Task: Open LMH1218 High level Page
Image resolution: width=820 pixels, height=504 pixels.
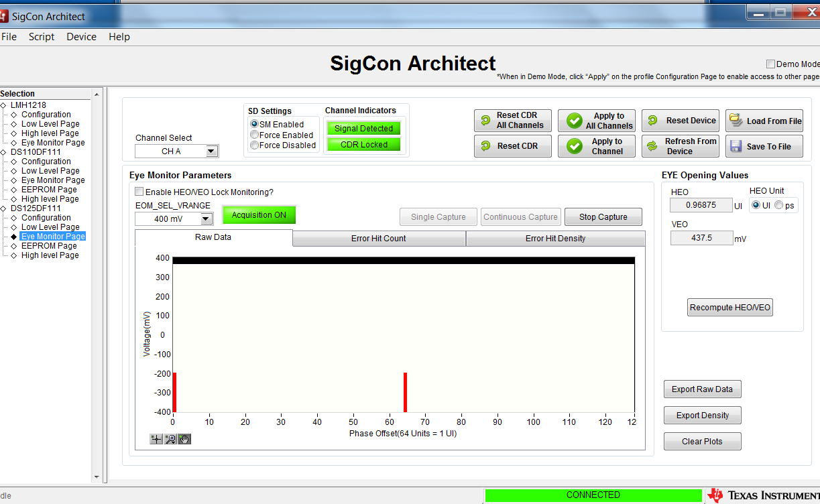Action: (x=50, y=133)
